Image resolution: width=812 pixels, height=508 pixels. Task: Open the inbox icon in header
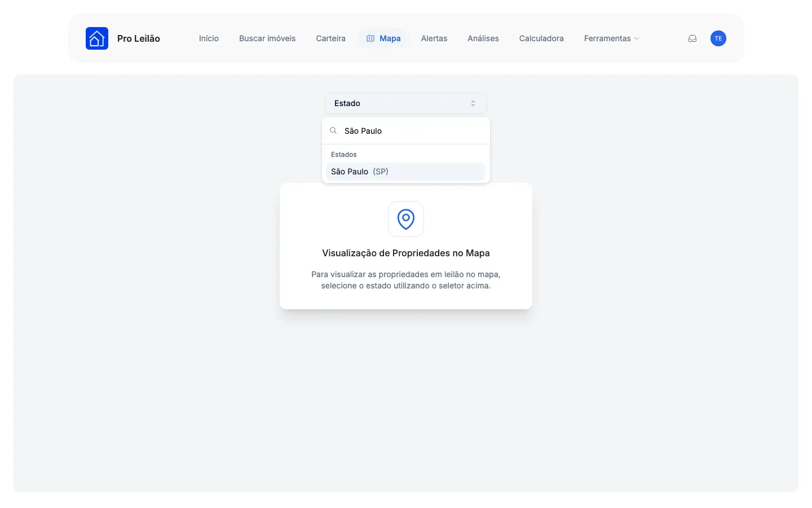tap(692, 38)
